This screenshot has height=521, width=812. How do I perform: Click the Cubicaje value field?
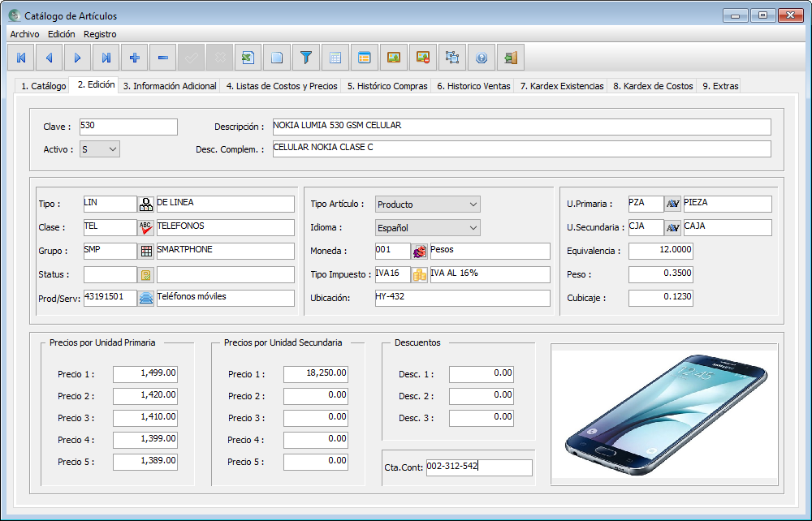pyautogui.click(x=661, y=298)
